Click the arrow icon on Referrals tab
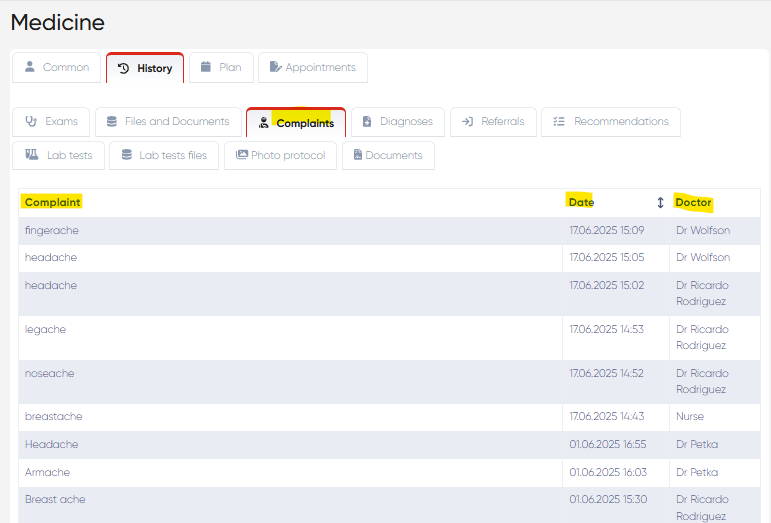The width and height of the screenshot is (771, 523). coord(467,122)
